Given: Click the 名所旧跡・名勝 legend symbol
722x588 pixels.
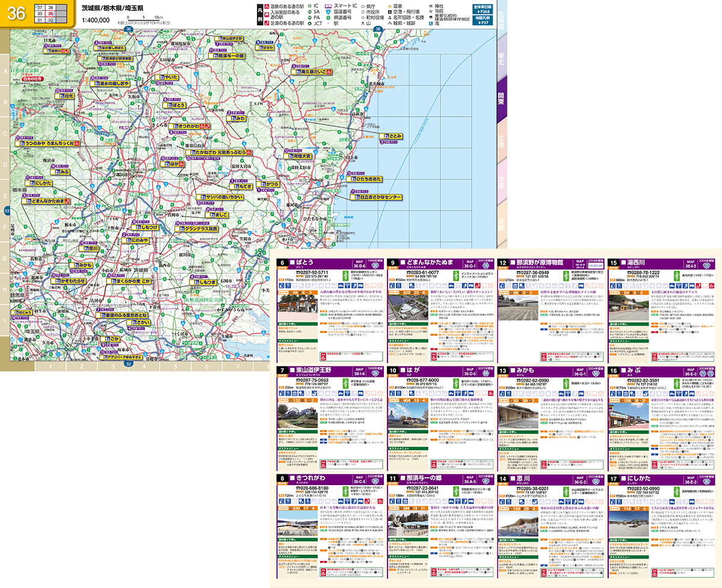Looking at the screenshot, I should coord(391,18).
